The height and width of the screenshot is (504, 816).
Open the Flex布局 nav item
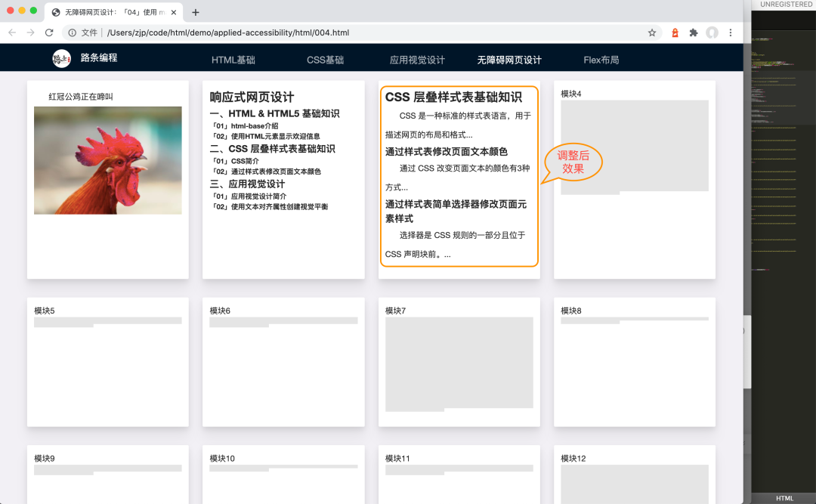(x=601, y=60)
